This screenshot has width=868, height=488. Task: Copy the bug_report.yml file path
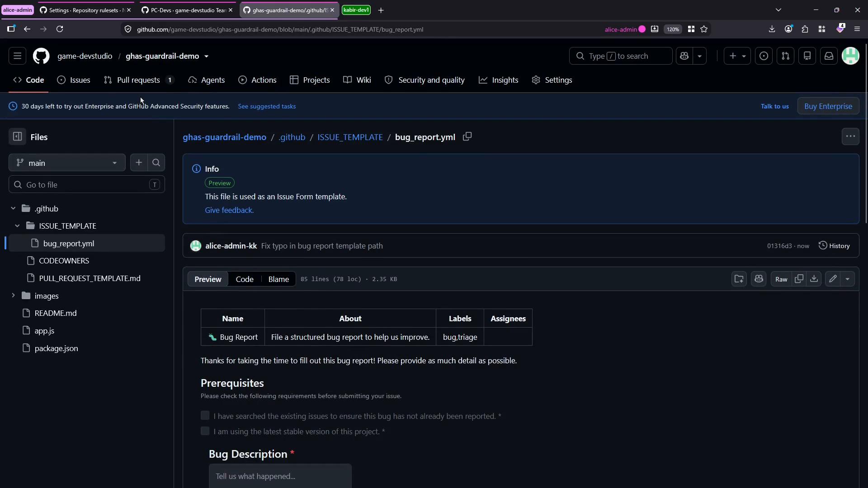[x=467, y=136]
